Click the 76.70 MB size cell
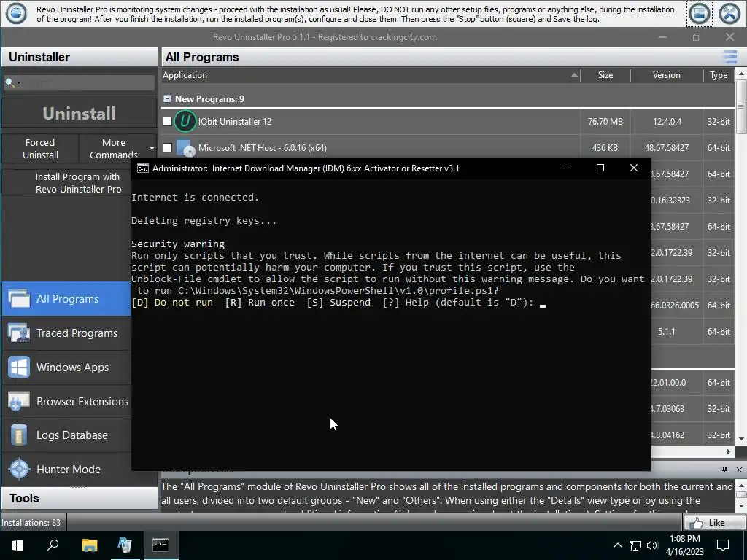Viewport: 747px width, 560px height. click(x=605, y=122)
